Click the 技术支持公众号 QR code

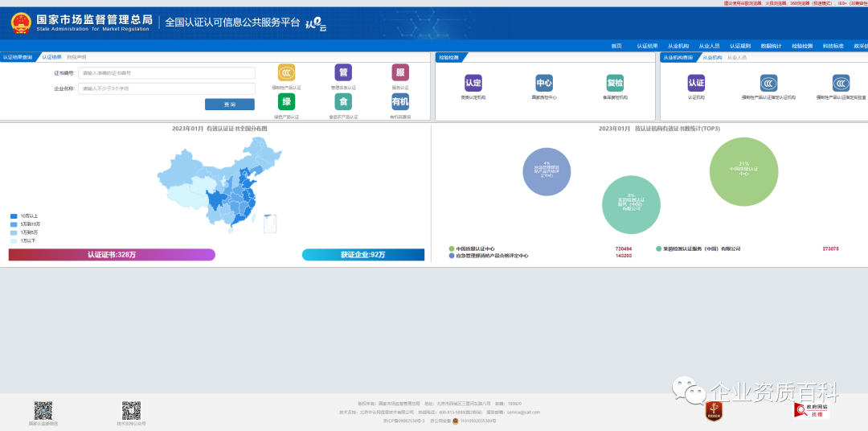[131, 411]
